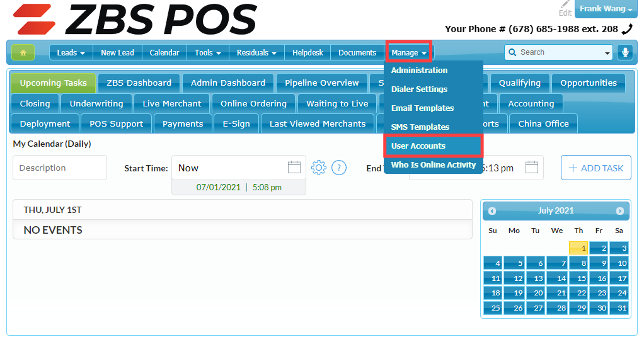Switch to Closing tab
Screen dimensions: 644x349
pos(35,103)
